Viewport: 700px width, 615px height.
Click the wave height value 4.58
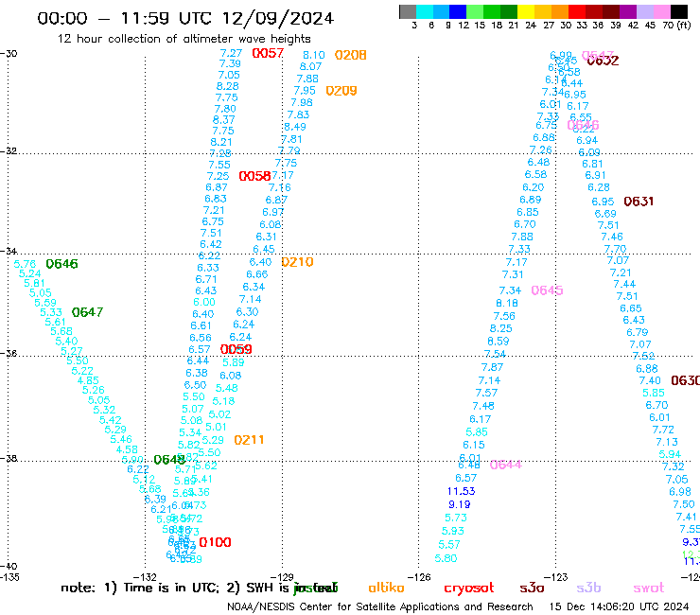[x=127, y=449]
